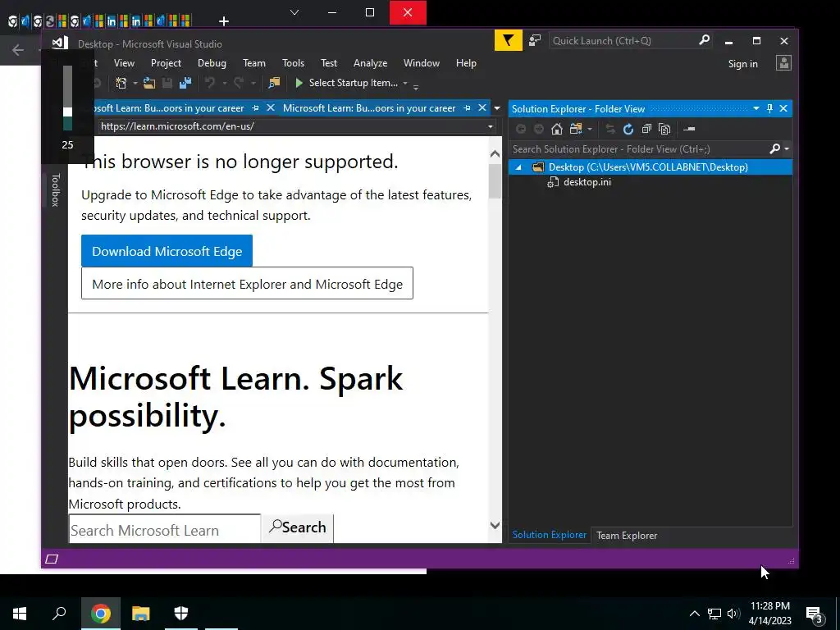
Task: Click the page scroll down arrow
Action: [495, 526]
